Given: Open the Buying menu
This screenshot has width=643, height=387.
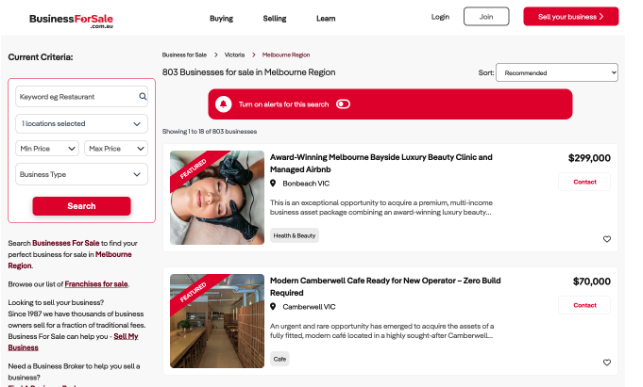Looking at the screenshot, I should pyautogui.click(x=221, y=18).
